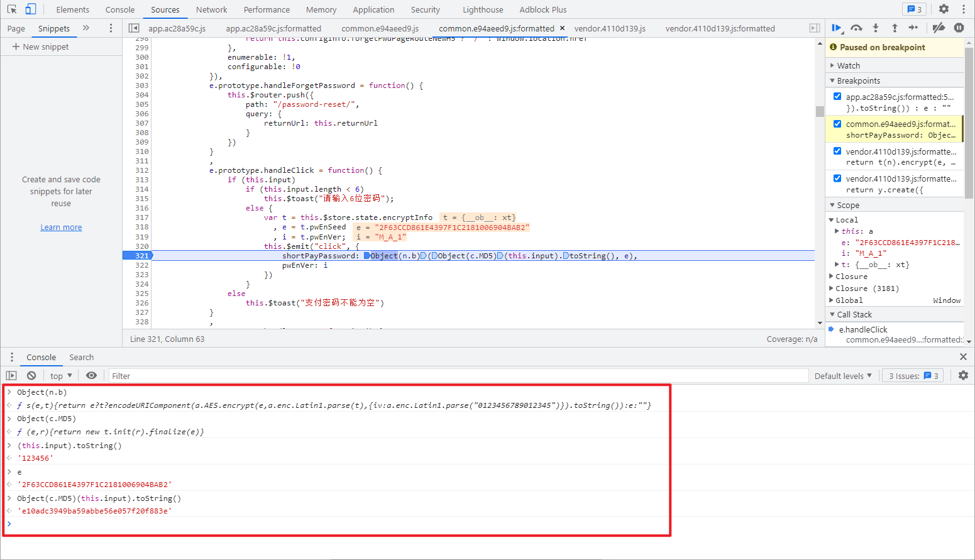Collapse the Local scope
975x560 pixels.
tap(831, 220)
